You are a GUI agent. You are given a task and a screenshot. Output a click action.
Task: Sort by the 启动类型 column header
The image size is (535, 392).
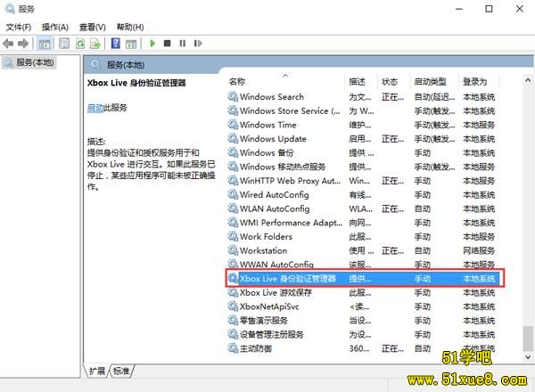[x=432, y=81]
